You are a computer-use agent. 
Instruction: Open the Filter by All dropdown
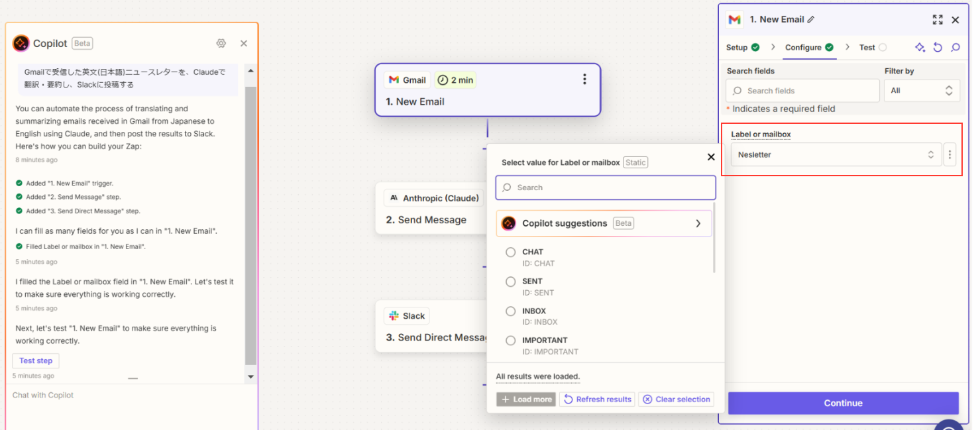click(922, 91)
